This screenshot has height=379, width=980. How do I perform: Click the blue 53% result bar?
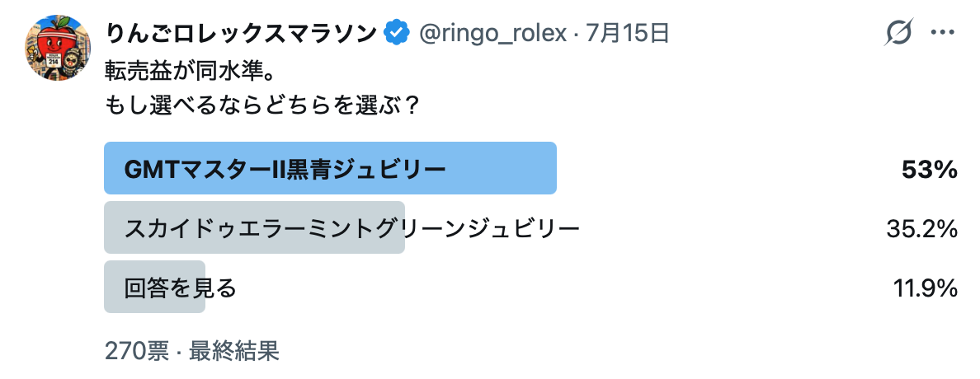330,169
